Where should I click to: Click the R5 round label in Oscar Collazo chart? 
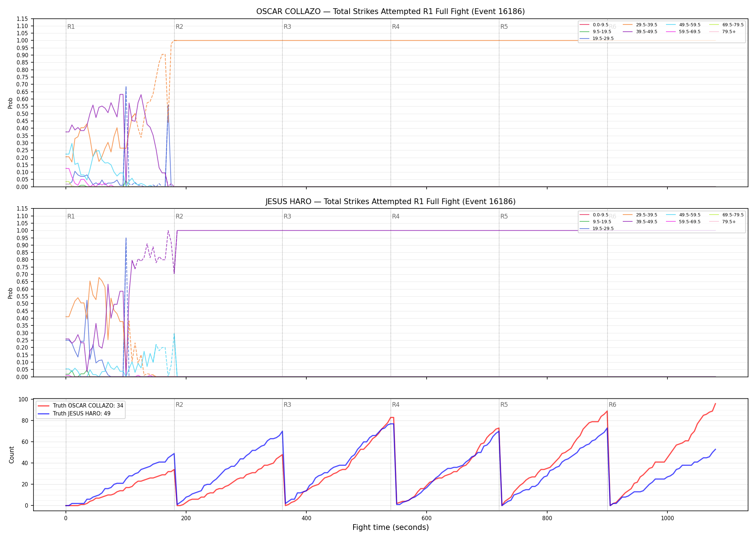[x=504, y=27]
